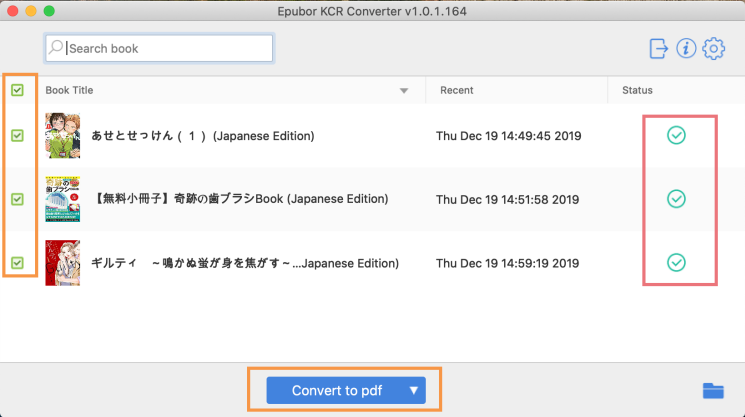This screenshot has width=745, height=417.
Task: Click the Book Title column header
Action: pyautogui.click(x=69, y=90)
